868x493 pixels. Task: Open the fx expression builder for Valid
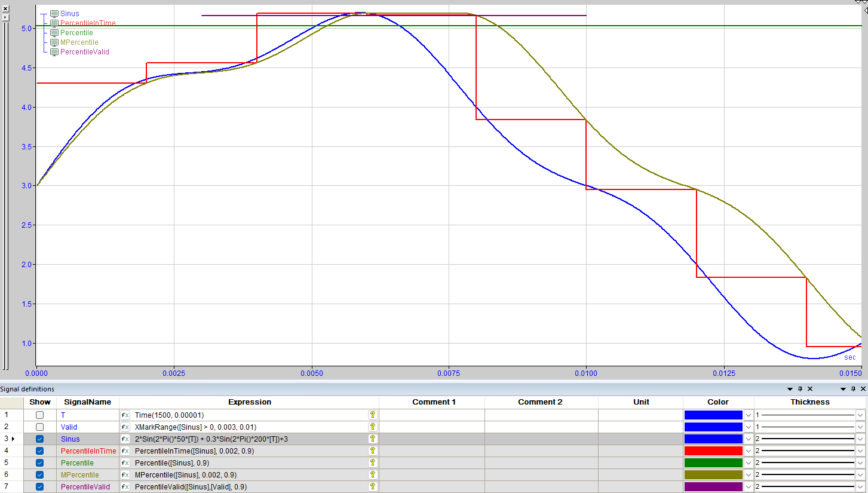(125, 427)
